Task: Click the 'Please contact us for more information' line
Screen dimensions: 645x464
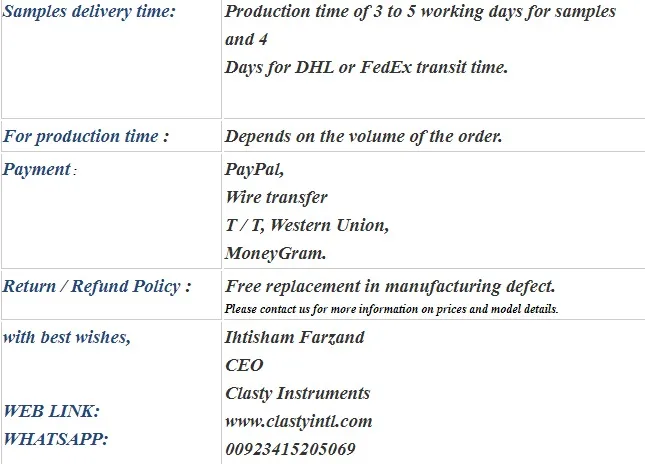Action: 391,309
